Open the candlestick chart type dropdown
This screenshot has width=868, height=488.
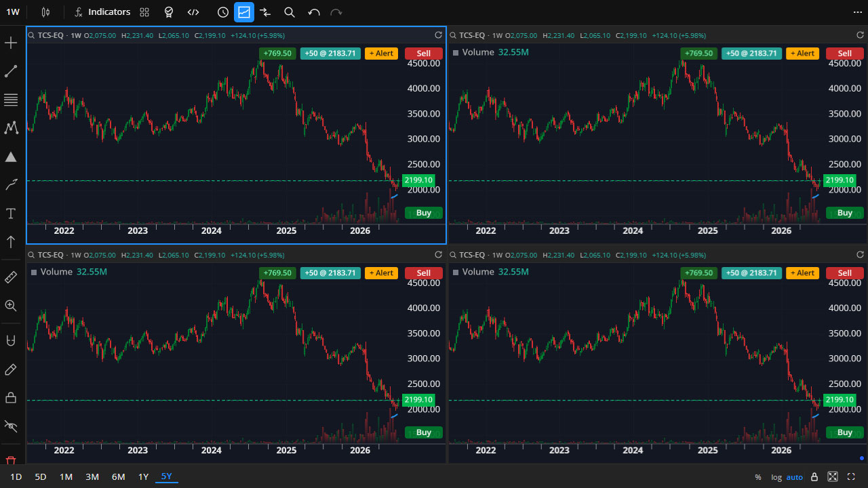pos(45,12)
